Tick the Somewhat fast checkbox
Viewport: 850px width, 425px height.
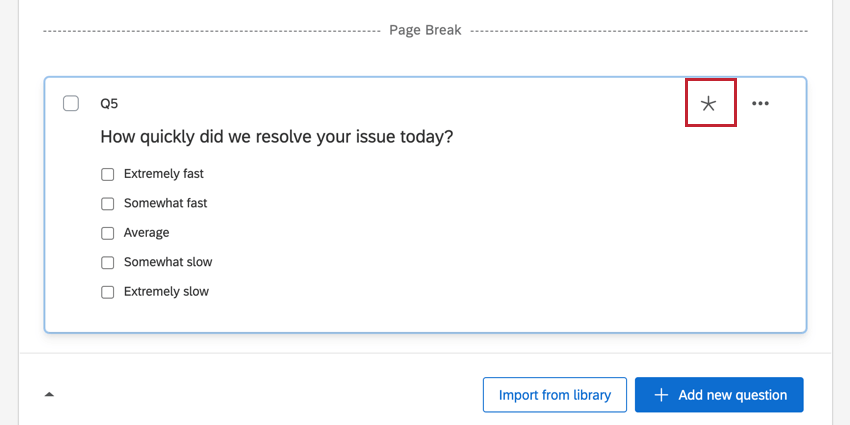[x=108, y=203]
